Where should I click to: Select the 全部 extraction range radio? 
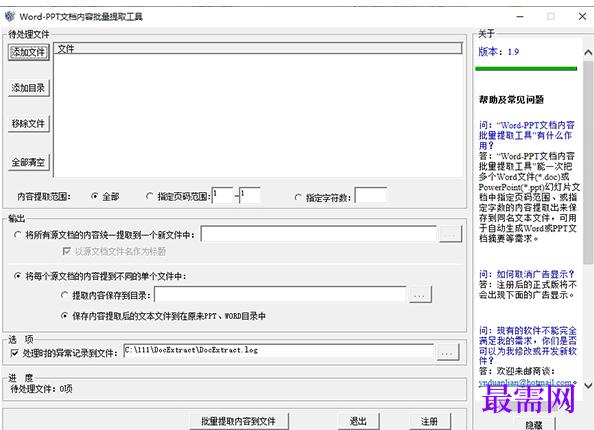point(95,197)
